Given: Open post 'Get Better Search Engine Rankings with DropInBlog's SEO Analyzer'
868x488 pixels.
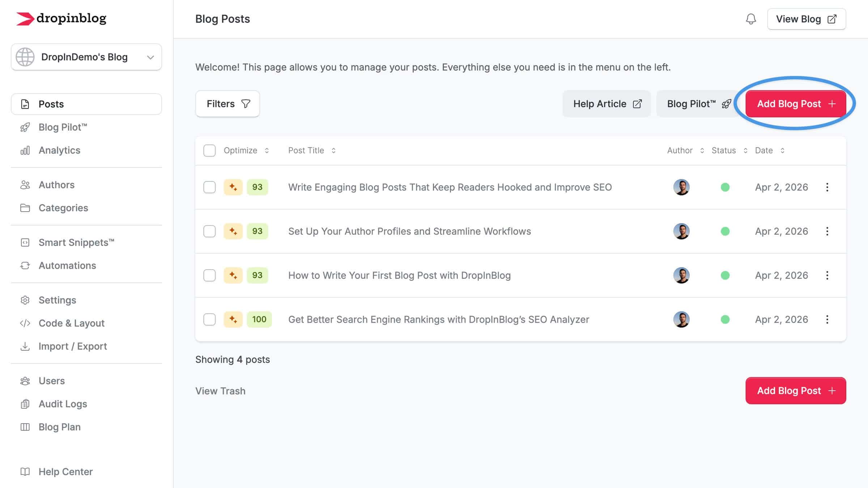Looking at the screenshot, I should 439,319.
